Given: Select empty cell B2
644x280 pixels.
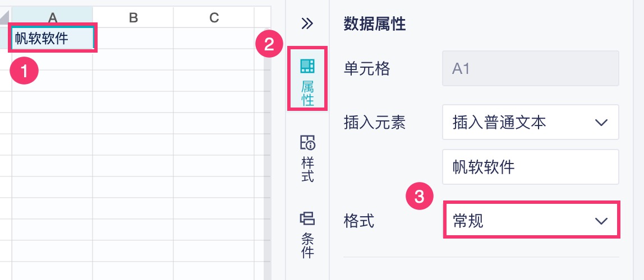Looking at the screenshot, I should click(133, 59).
